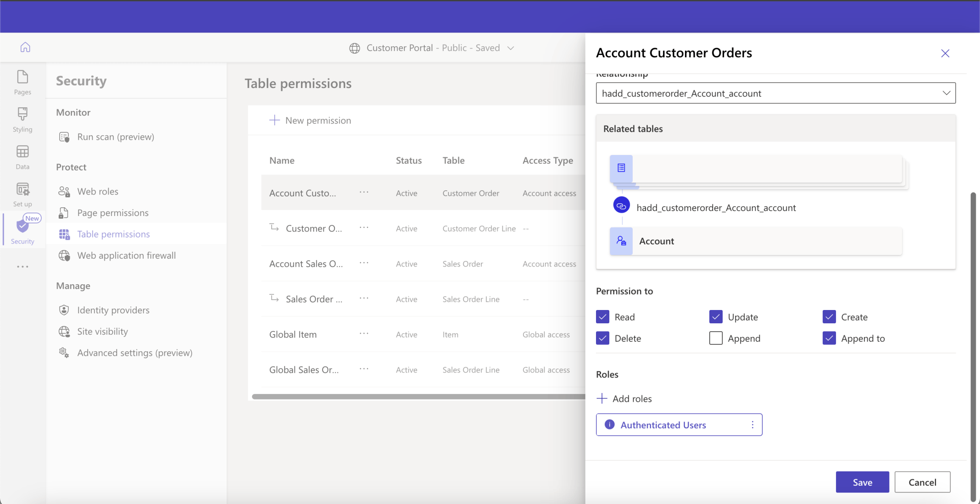Viewport: 980px width, 504px height.
Task: Open the Set up workspace icon
Action: [22, 194]
